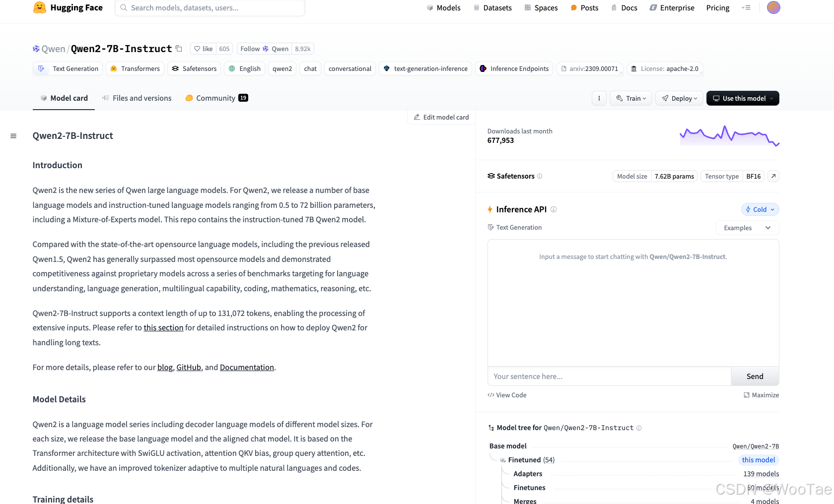Select the conversational tag
The width and height of the screenshot is (834, 504).
[350, 68]
